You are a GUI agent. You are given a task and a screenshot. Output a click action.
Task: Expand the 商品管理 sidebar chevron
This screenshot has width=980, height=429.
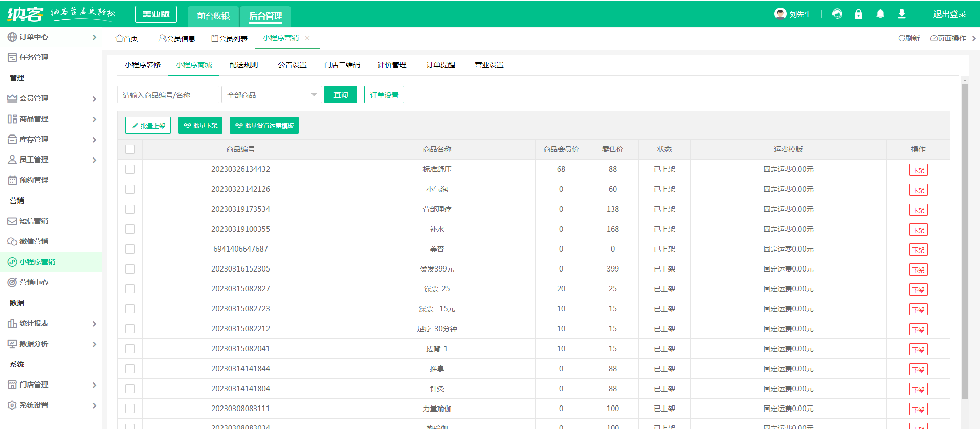coord(94,119)
